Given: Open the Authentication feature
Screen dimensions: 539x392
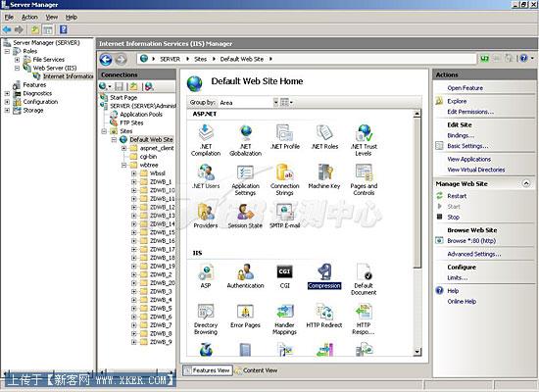Looking at the screenshot, I should (245, 276).
